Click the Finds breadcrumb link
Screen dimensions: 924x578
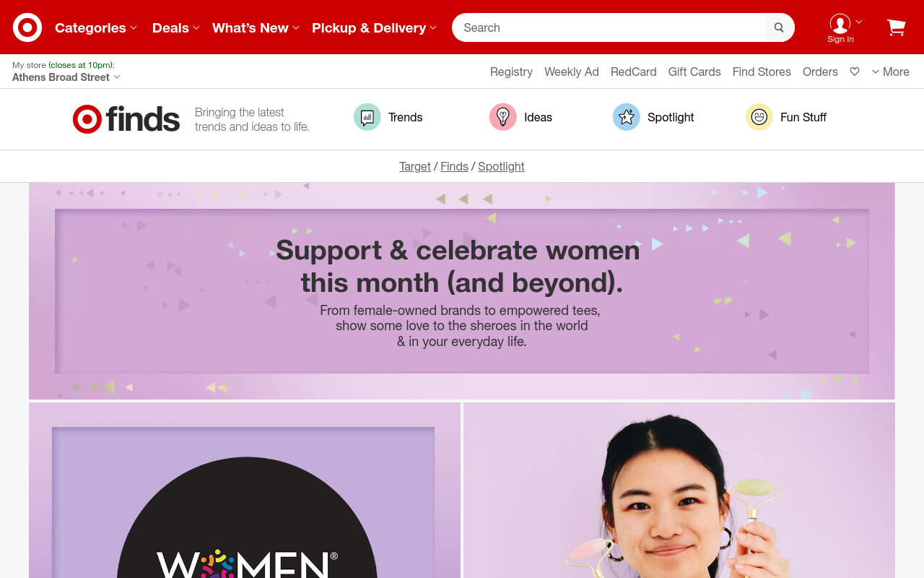pyautogui.click(x=454, y=166)
